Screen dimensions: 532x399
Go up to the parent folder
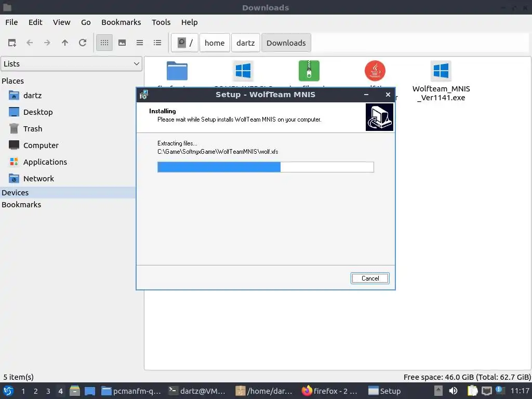tap(65, 43)
